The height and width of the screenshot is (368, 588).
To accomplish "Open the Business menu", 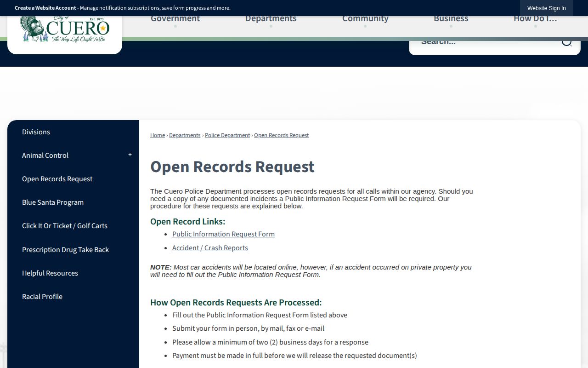I will [x=451, y=19].
